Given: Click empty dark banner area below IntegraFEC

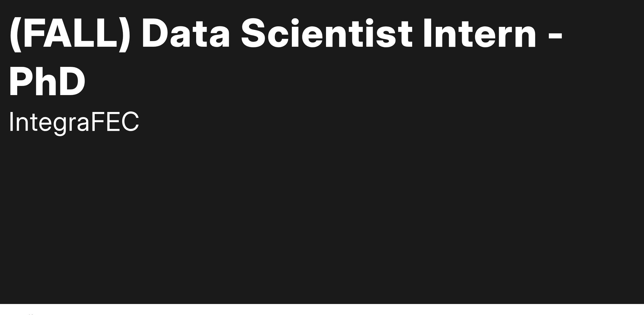Looking at the screenshot, I should pyautogui.click(x=322, y=215).
